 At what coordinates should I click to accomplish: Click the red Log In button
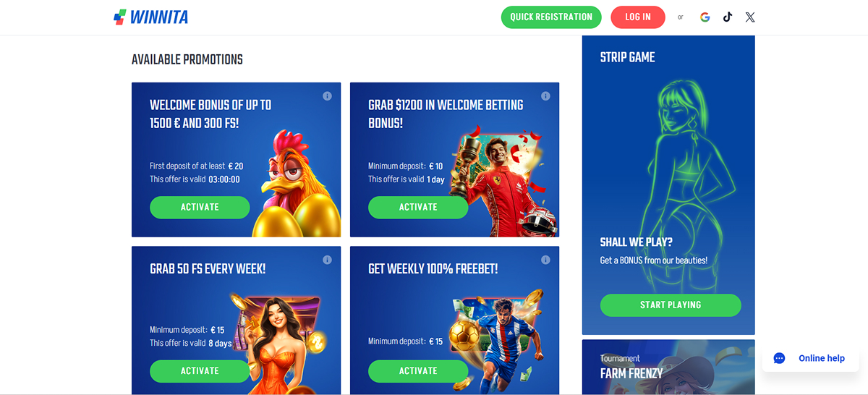638,17
